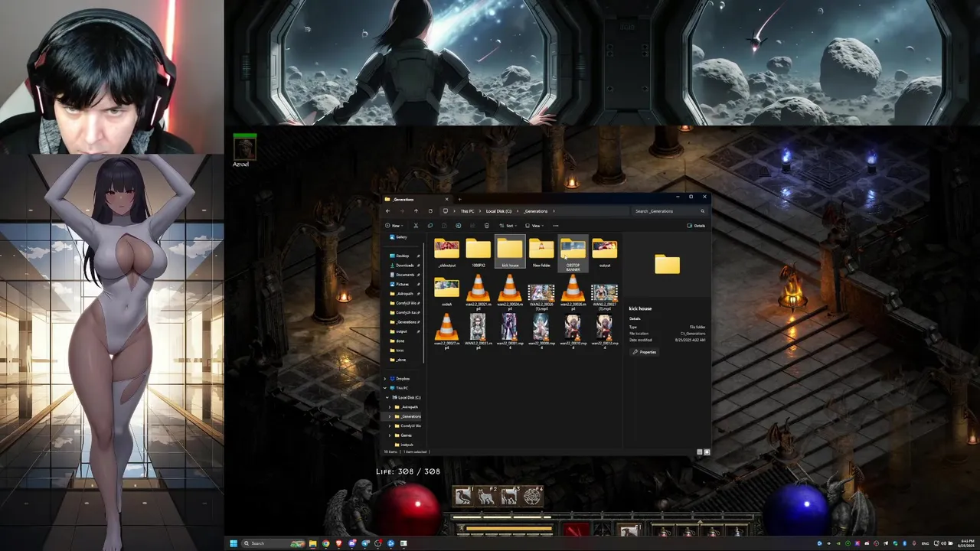Click the taskbar clock showing 6:43 PM
This screenshot has height=551, width=980.
pos(965,543)
